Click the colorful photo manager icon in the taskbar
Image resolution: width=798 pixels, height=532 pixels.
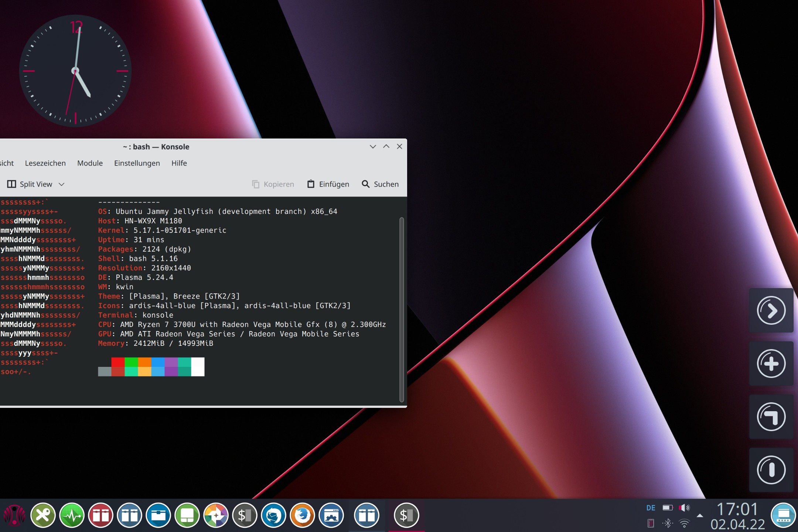point(216,515)
